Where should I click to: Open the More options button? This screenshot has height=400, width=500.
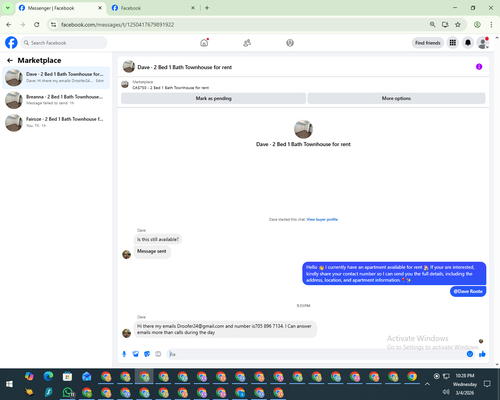pos(396,98)
